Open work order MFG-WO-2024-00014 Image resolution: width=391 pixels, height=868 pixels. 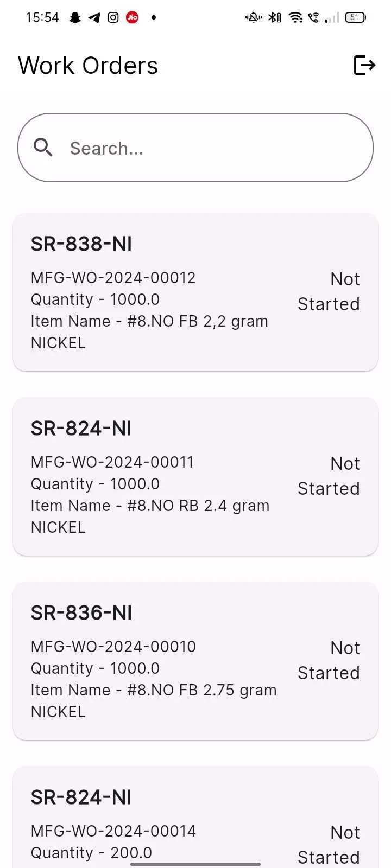pyautogui.click(x=195, y=819)
